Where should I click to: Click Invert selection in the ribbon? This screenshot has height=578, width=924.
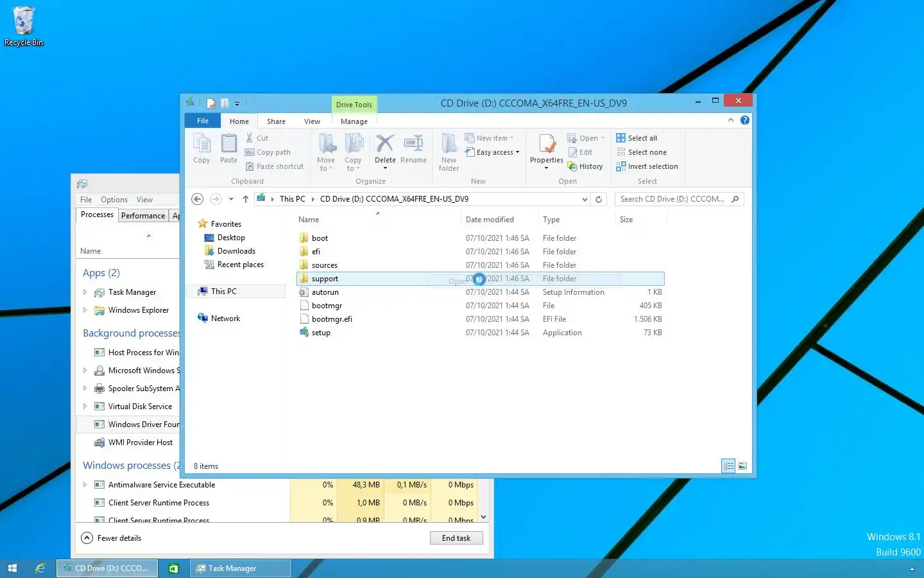click(x=647, y=166)
